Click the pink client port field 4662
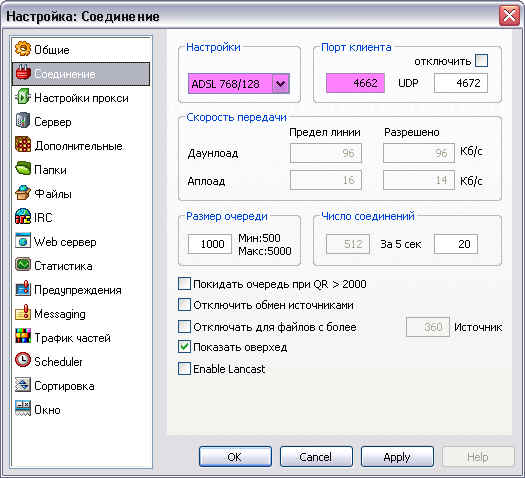The width and height of the screenshot is (525, 478). point(355,83)
